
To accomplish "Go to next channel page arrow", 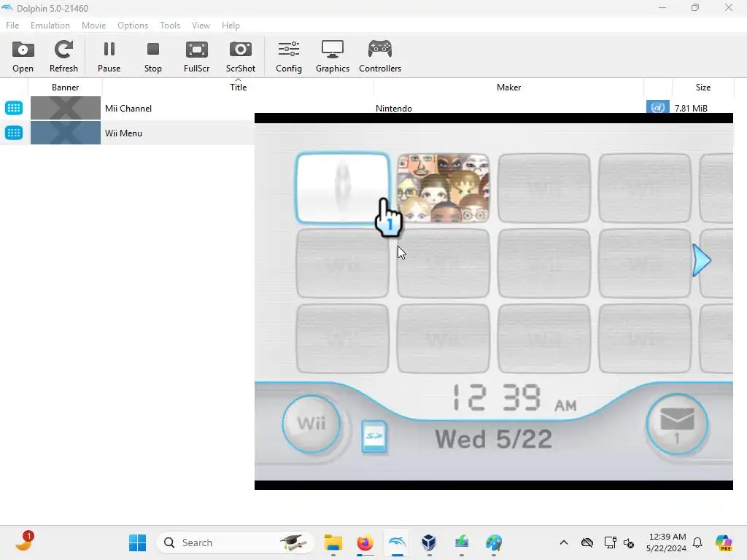I will [701, 260].
